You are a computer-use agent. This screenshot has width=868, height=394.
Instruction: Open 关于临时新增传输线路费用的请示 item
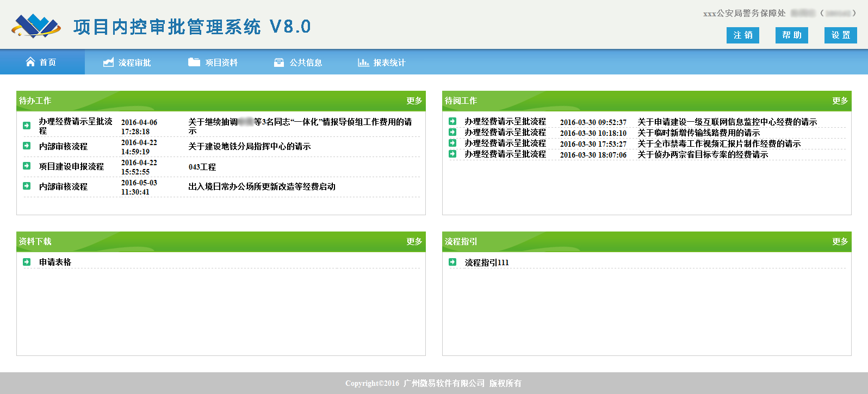click(x=698, y=133)
